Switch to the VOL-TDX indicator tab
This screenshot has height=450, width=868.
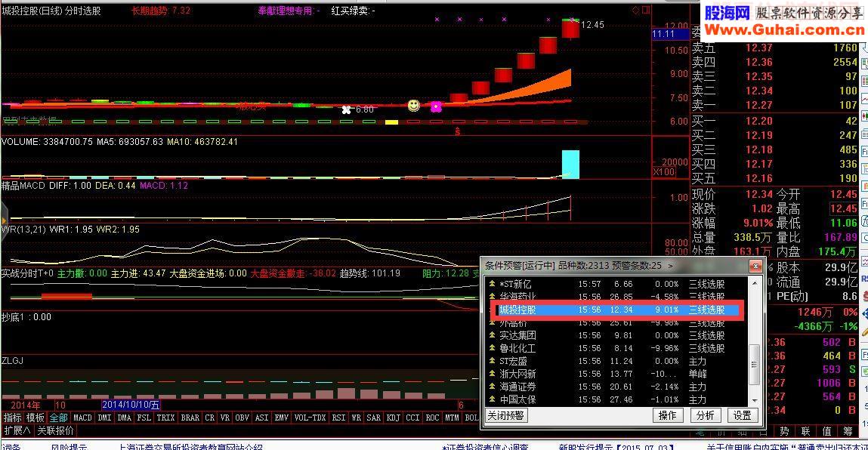pyautogui.click(x=310, y=418)
